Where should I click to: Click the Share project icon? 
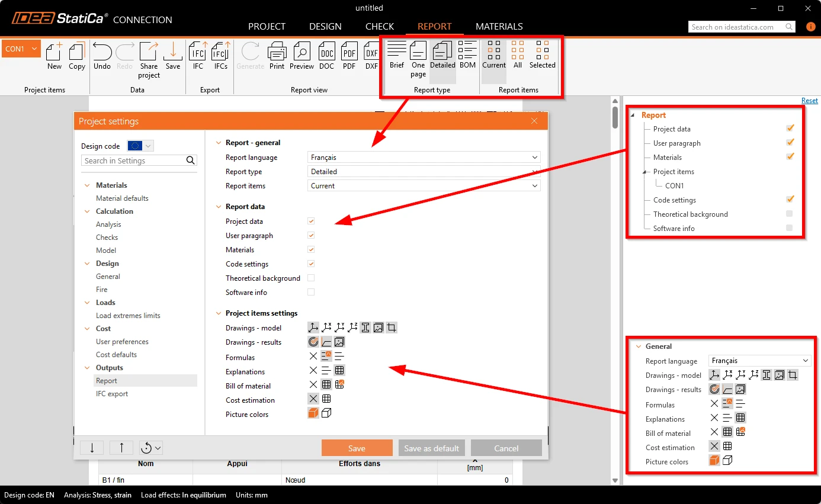(149, 60)
